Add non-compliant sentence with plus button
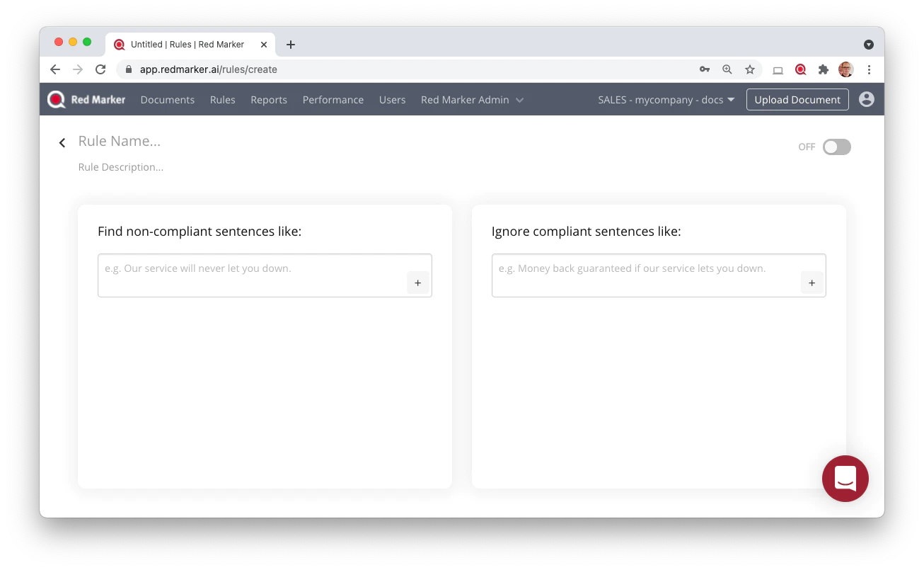924x570 pixels. [x=417, y=283]
